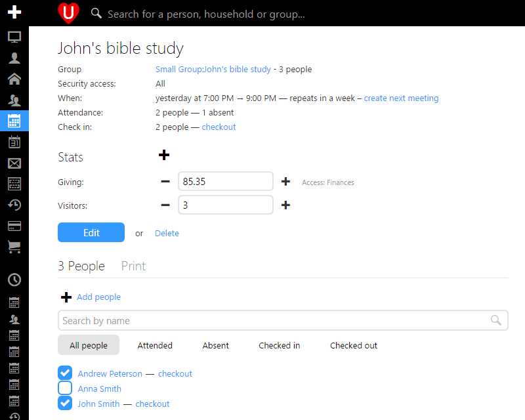The height and width of the screenshot is (420, 525).
Task: Open the dashboard monitor icon
Action: (x=14, y=37)
